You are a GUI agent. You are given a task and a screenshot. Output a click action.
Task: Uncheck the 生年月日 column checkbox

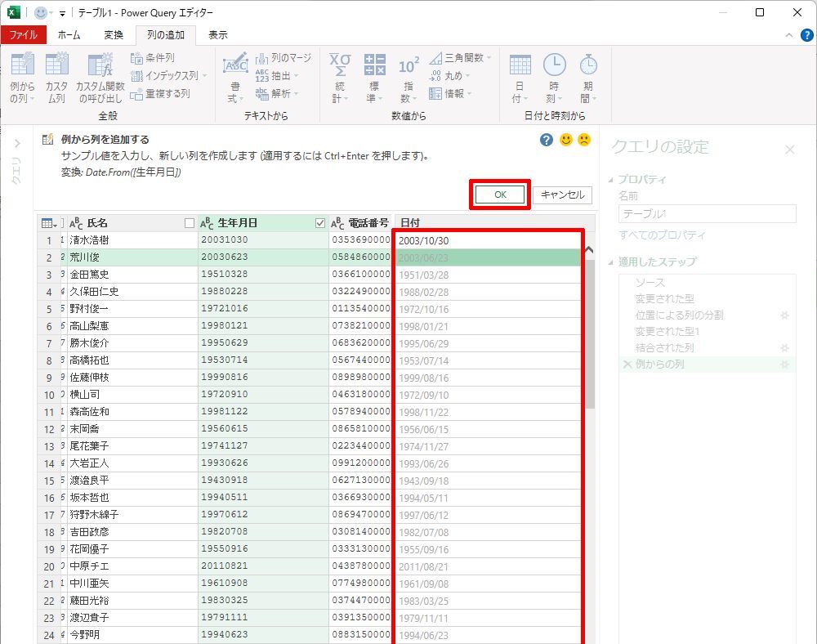click(x=319, y=223)
